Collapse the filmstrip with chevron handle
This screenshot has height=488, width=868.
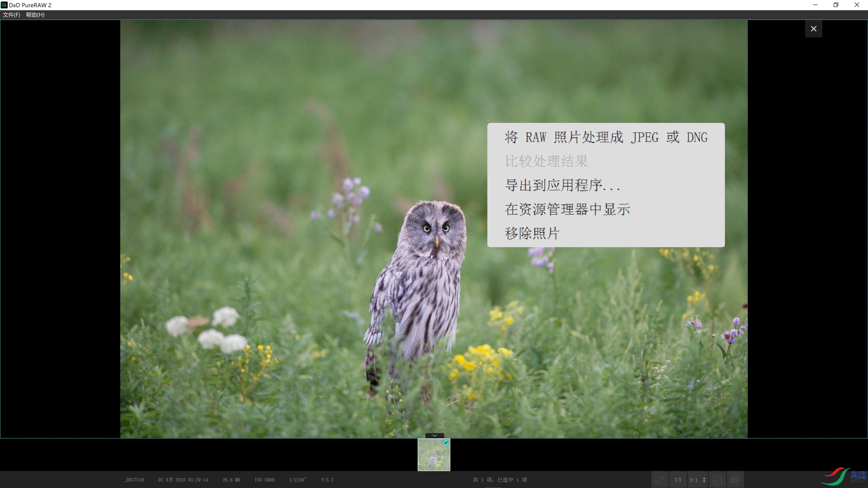(x=434, y=436)
